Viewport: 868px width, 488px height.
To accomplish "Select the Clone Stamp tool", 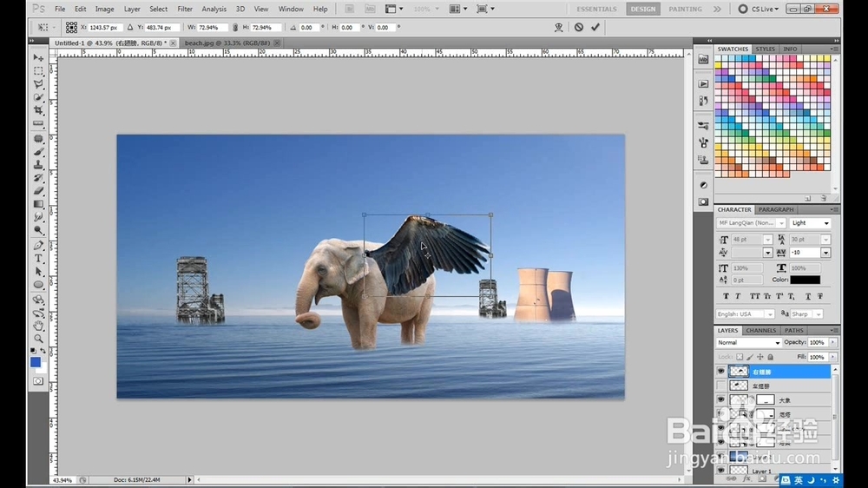I will 38,164.
